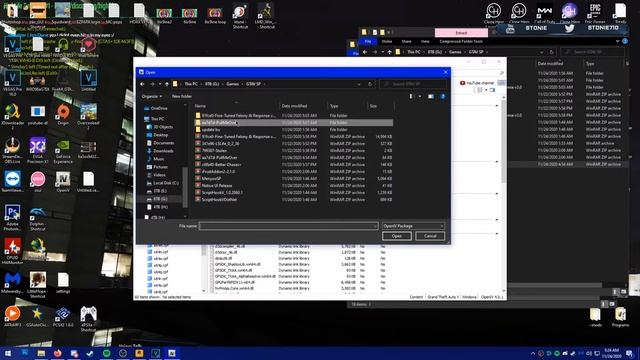Click the pink Extract tab in Explorer
Screen dimensions: 640x360
pos(461,33)
